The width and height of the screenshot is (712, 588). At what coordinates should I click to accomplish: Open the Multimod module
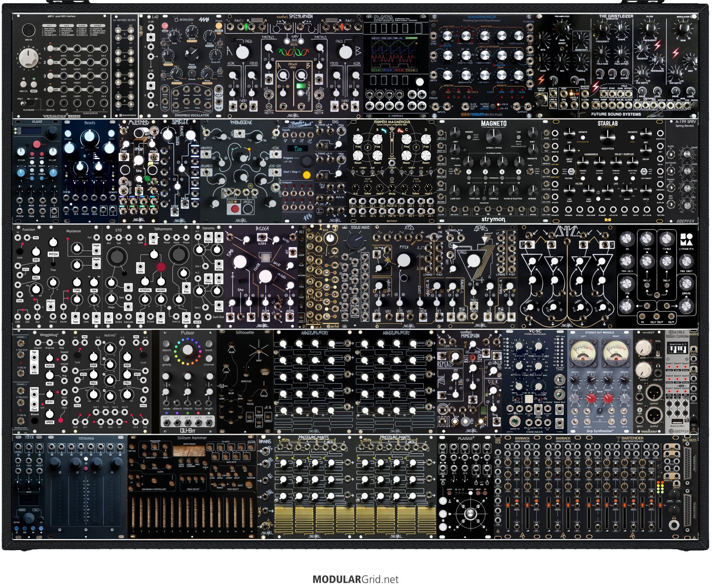(x=139, y=171)
